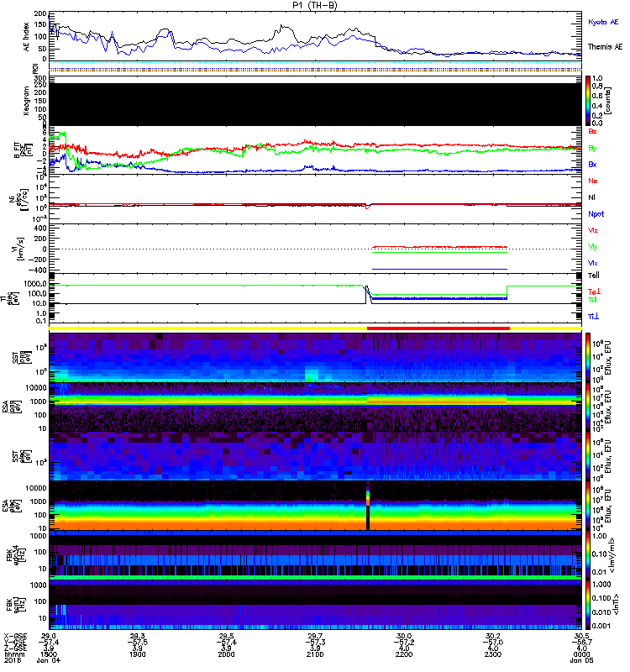630x672 pixels.
Task: Click the X-GSE value '30.5'
Action: (x=581, y=636)
